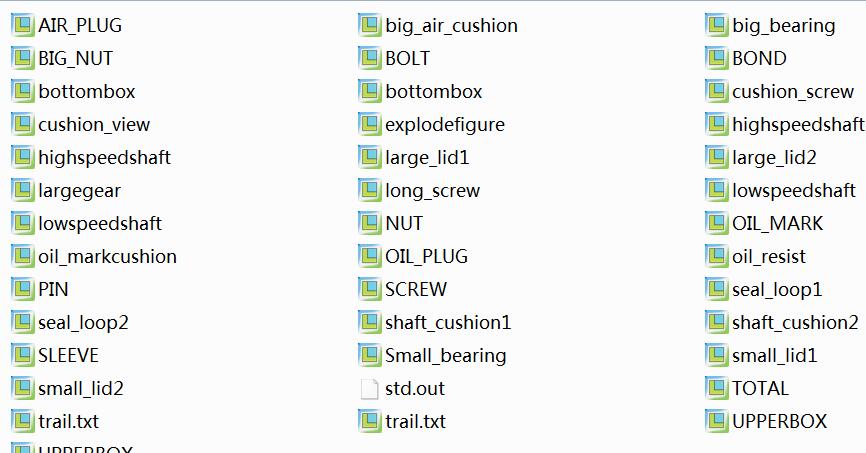Select the AIR_PLUG file icon
This screenshot has width=866, height=453.
coord(23,25)
